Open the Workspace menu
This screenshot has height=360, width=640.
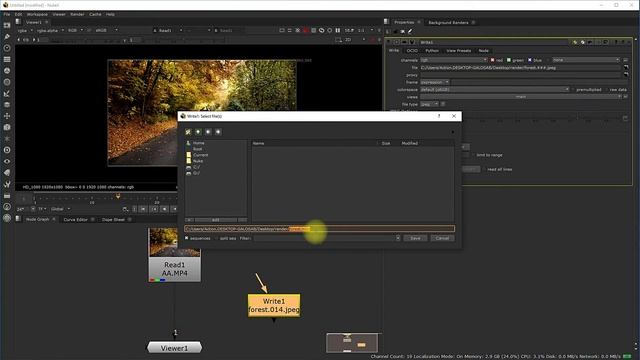coord(37,14)
